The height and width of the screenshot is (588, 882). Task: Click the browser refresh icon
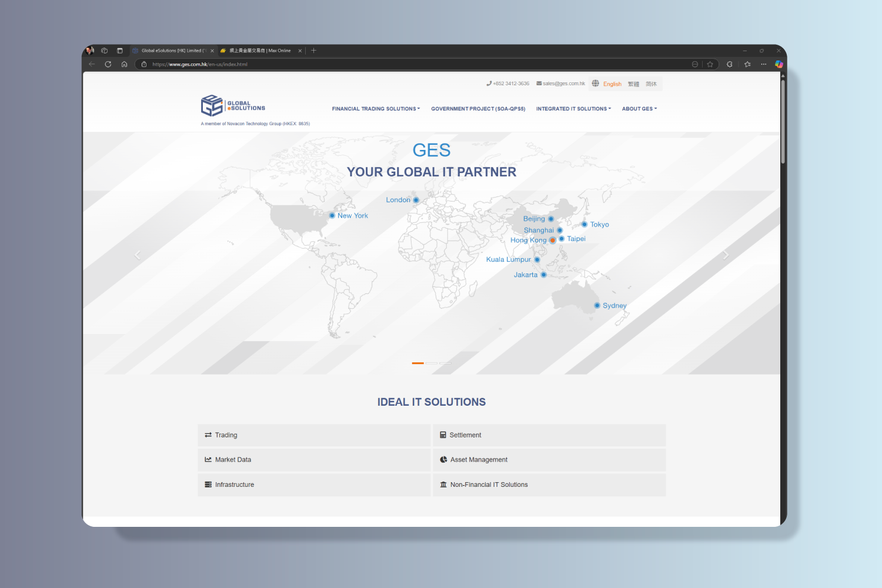pos(108,65)
